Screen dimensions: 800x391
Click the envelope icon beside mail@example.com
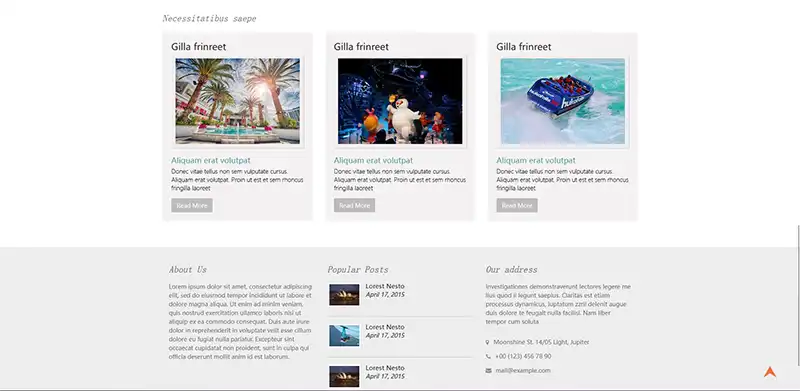(x=488, y=371)
